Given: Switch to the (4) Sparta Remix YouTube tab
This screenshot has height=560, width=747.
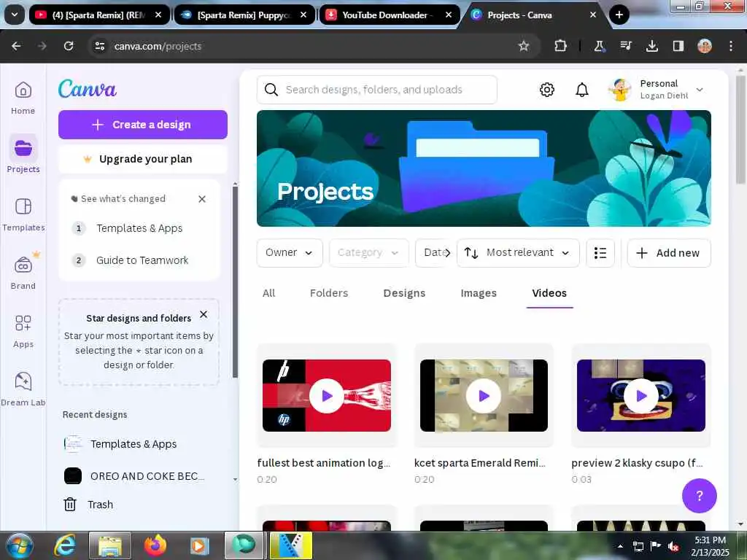Looking at the screenshot, I should pyautogui.click(x=98, y=15).
